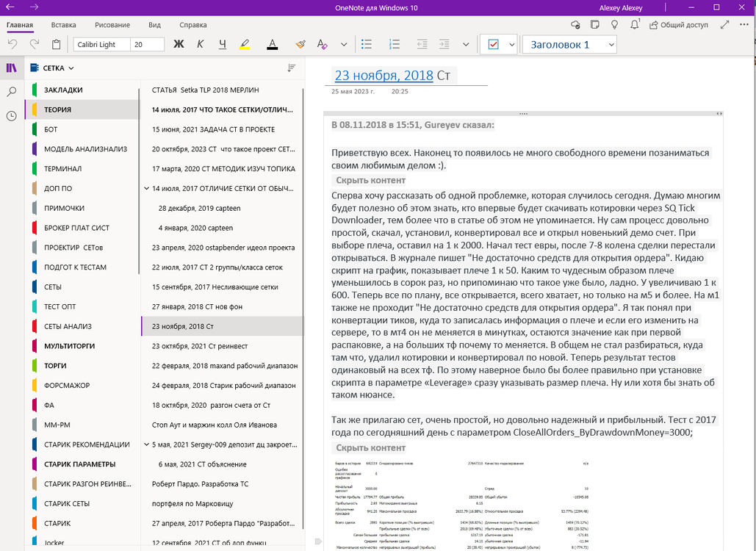Image resolution: width=756 pixels, height=551 pixels.
Task: Create a numbered list
Action: (x=394, y=44)
